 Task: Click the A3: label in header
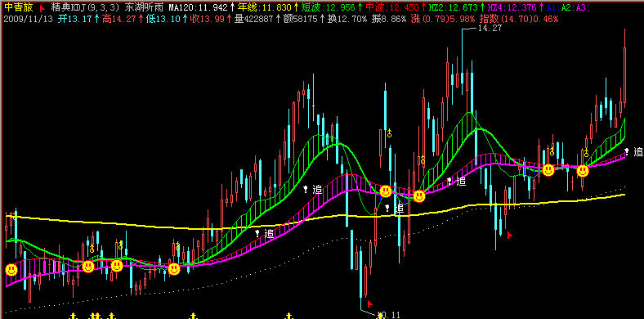(x=583, y=7)
